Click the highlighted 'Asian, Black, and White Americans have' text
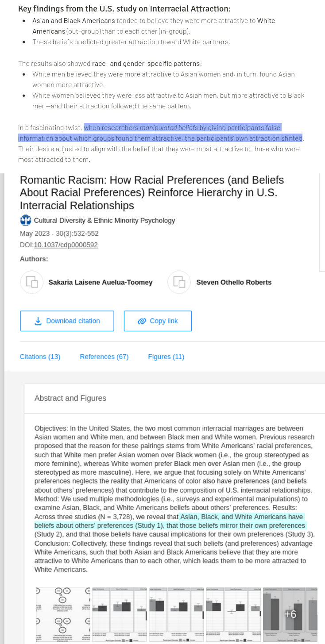 (x=242, y=517)
